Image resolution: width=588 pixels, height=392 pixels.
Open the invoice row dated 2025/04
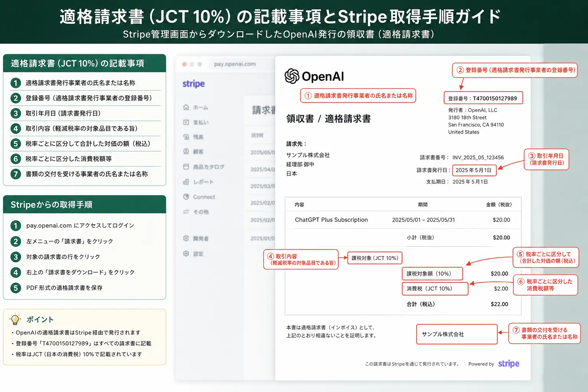(x=263, y=169)
